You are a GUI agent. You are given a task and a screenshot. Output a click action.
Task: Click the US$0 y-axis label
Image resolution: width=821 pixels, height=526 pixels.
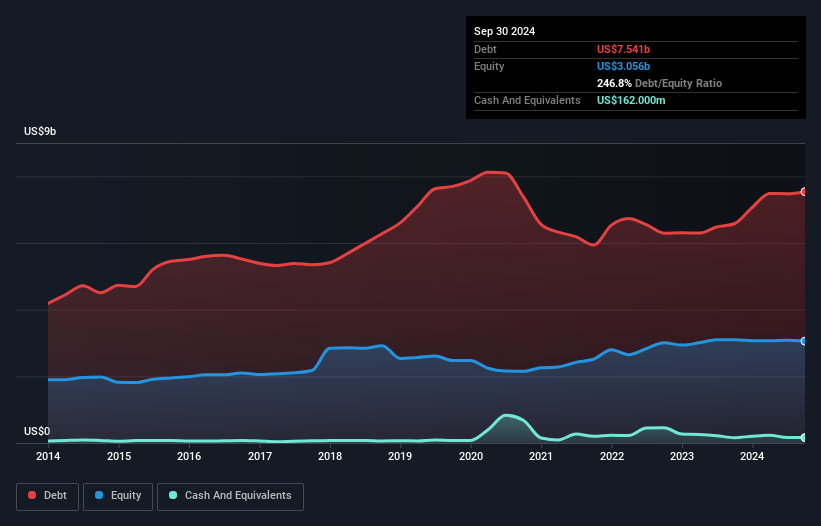(37, 431)
